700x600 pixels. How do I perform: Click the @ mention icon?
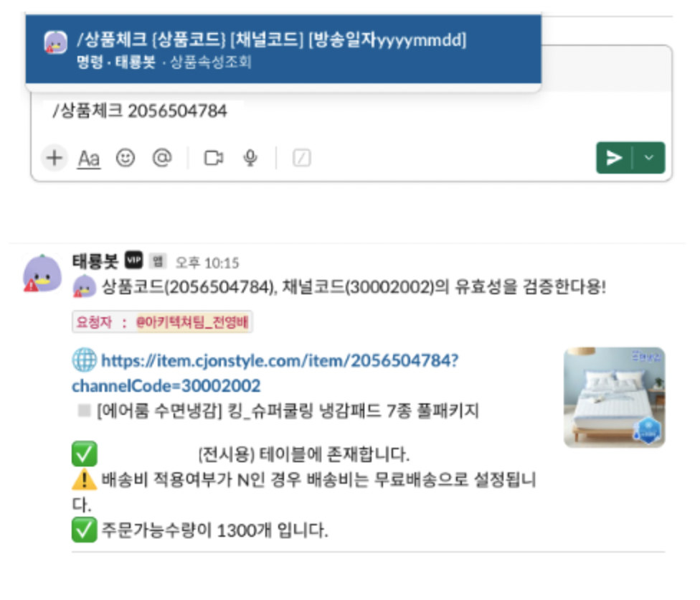[x=162, y=157]
